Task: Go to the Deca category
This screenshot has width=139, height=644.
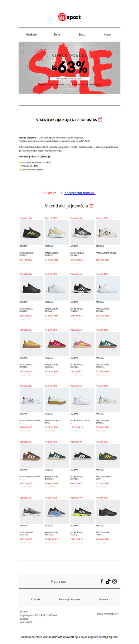Action: [x=82, y=35]
